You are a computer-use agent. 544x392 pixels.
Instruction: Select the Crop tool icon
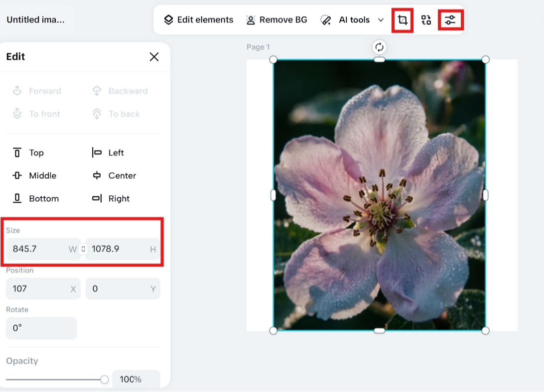(403, 20)
